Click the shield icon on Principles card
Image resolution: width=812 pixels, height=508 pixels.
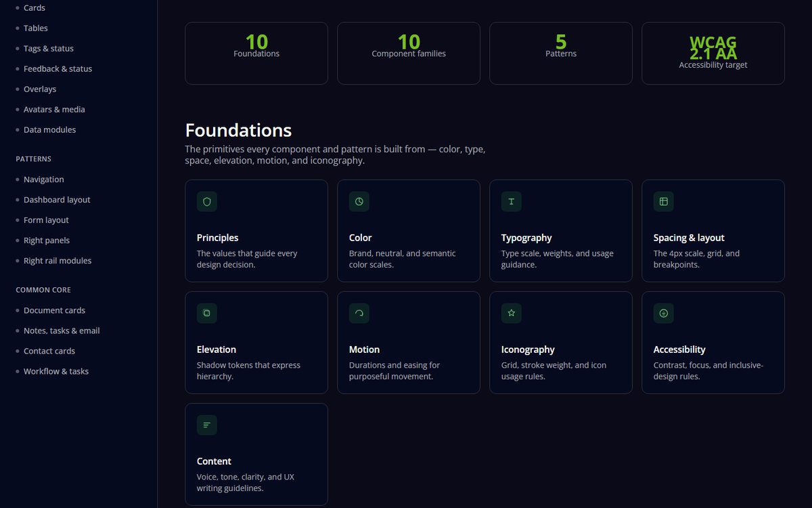(x=207, y=202)
